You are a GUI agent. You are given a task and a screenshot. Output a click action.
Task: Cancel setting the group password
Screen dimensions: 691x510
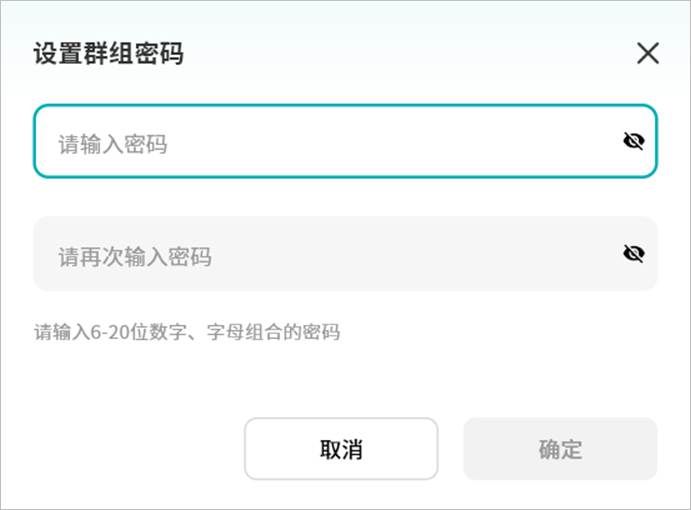coord(341,449)
